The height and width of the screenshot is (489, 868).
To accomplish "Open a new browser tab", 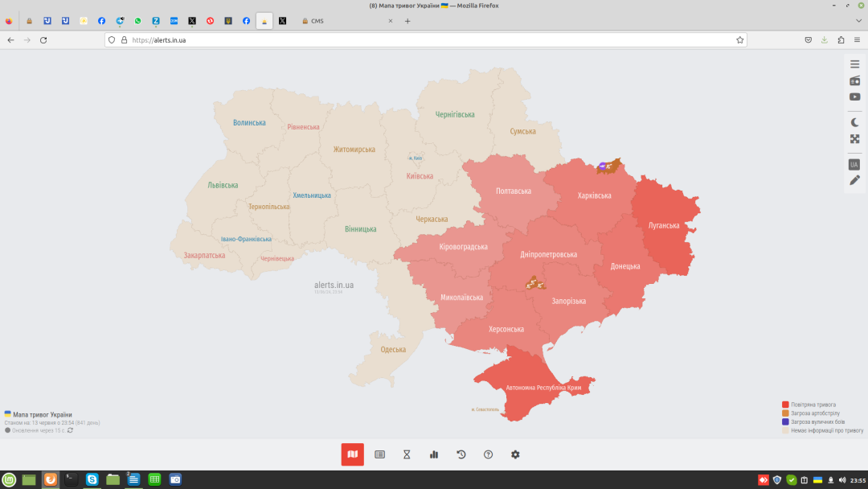I will point(407,21).
